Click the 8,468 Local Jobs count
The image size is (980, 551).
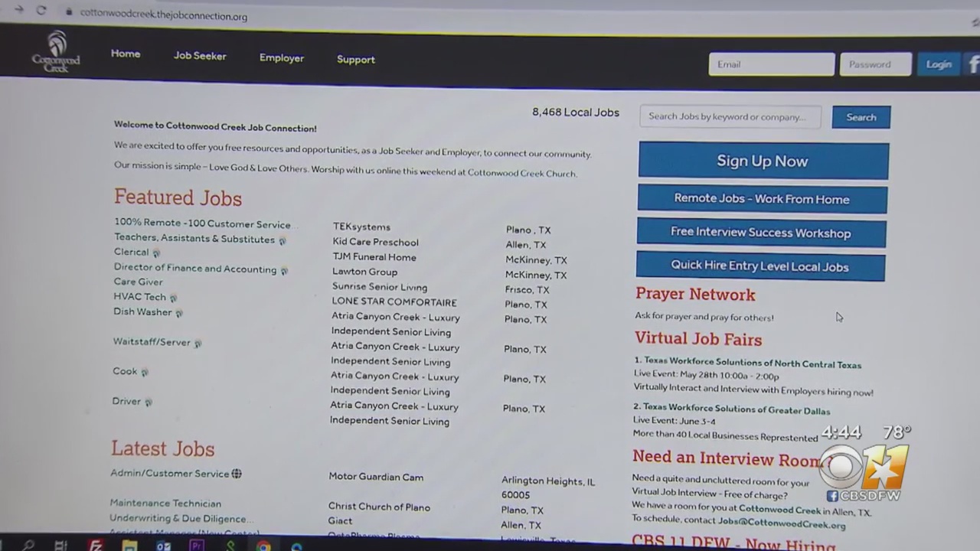click(x=576, y=112)
